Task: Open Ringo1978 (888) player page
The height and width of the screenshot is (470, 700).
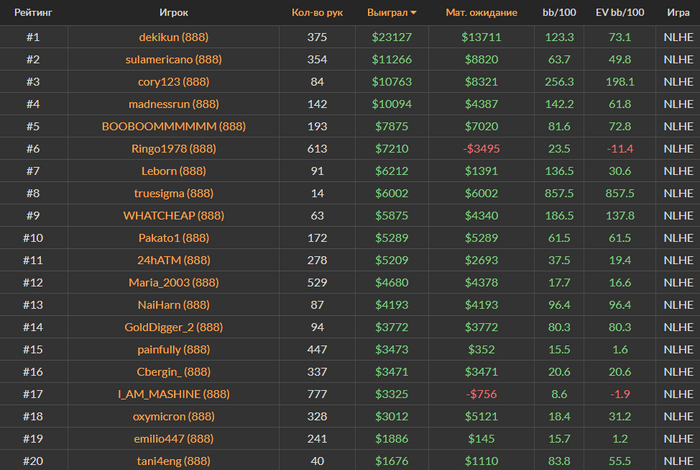Action: 174,149
